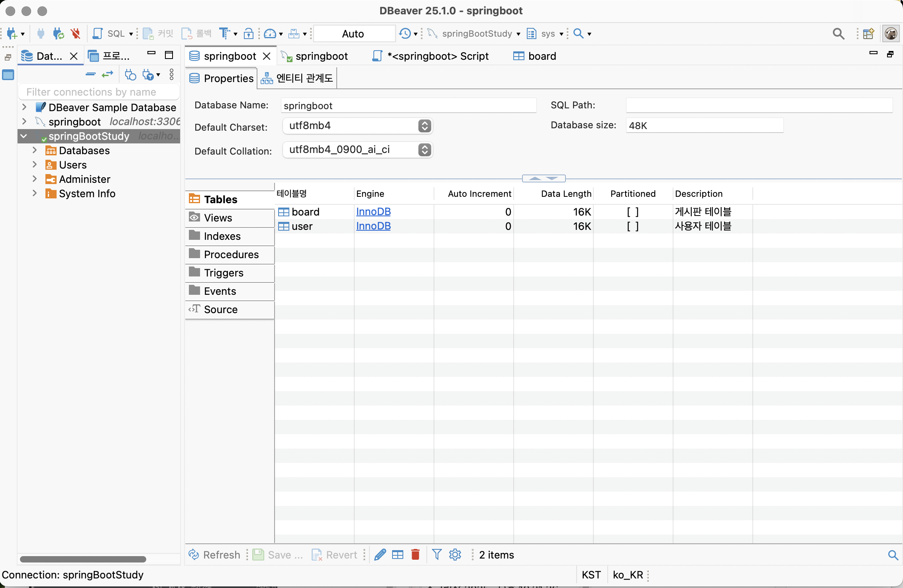Click the red delete trash icon
This screenshot has height=588, width=903.
tap(415, 555)
